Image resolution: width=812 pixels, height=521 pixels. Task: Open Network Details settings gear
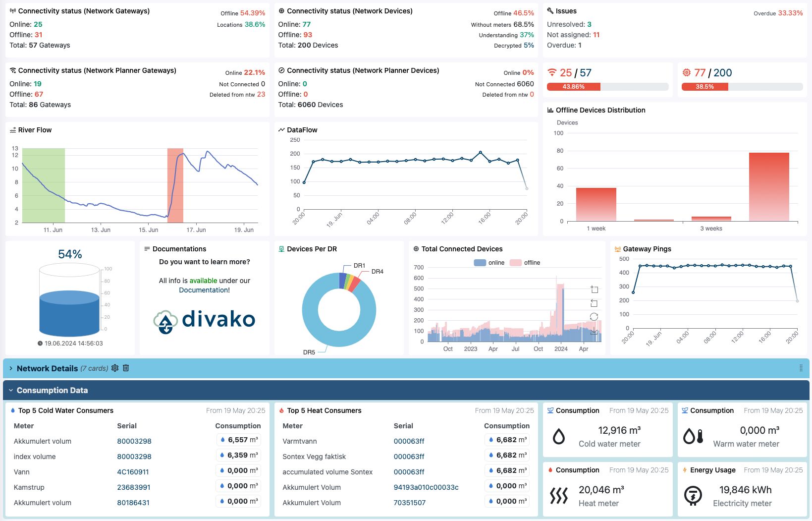(x=115, y=368)
